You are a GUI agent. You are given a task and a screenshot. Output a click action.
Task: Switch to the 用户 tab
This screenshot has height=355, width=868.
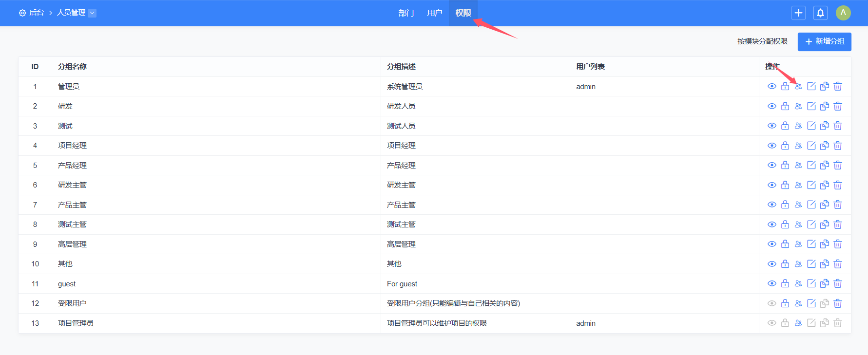(434, 13)
